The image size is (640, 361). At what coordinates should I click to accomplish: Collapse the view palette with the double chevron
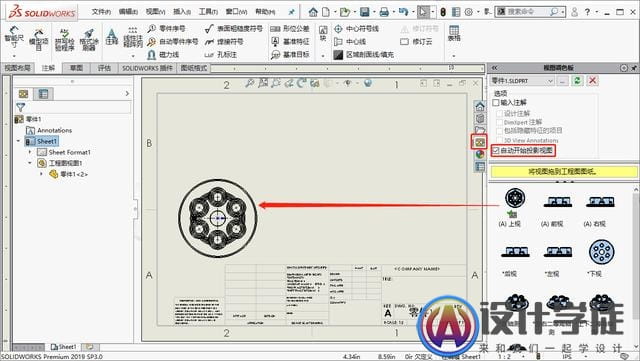click(x=494, y=68)
